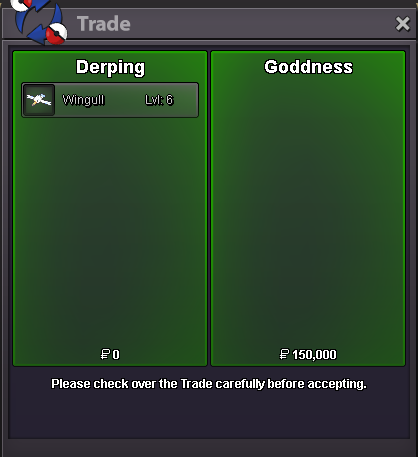This screenshot has width=418, height=457.
Task: Click the Derping player name header
Action: pyautogui.click(x=110, y=67)
